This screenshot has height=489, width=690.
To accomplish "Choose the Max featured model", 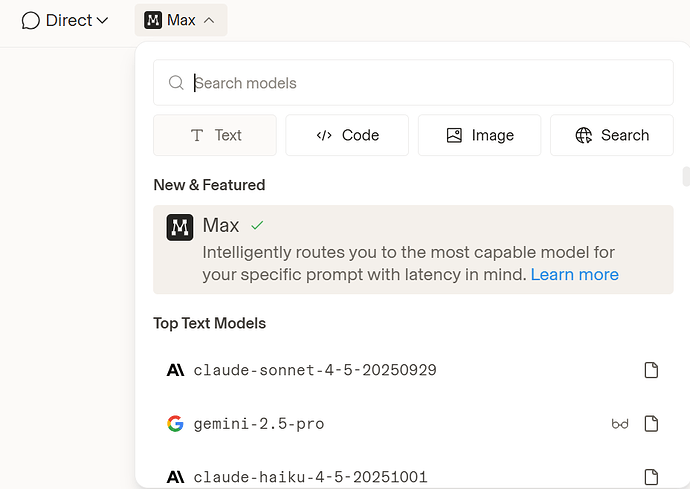I will point(413,250).
